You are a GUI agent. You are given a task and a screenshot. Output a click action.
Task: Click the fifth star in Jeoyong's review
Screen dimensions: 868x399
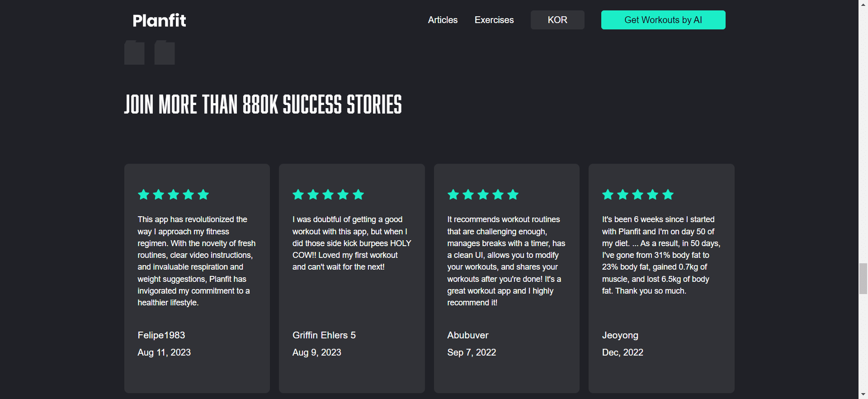point(668,195)
